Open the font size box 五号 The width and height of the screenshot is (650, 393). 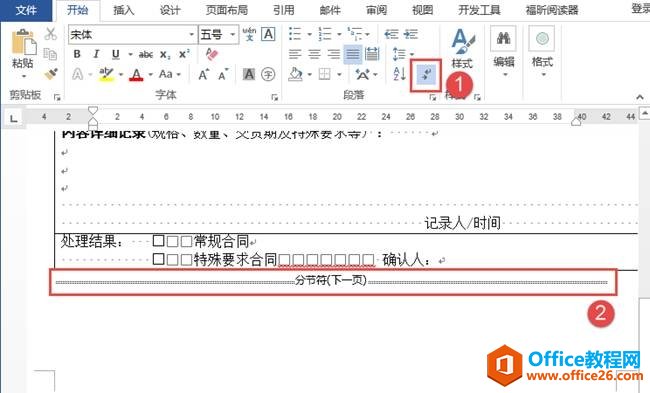218,34
